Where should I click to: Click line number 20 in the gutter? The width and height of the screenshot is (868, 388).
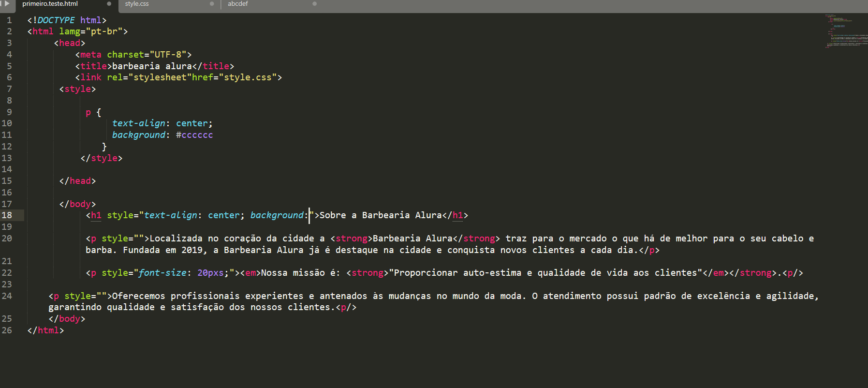click(x=7, y=239)
